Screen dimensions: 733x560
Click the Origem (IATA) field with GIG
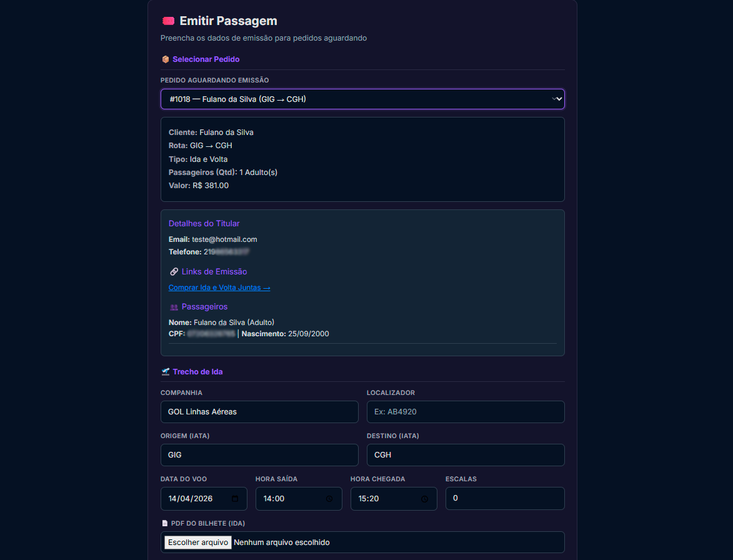[x=259, y=455]
